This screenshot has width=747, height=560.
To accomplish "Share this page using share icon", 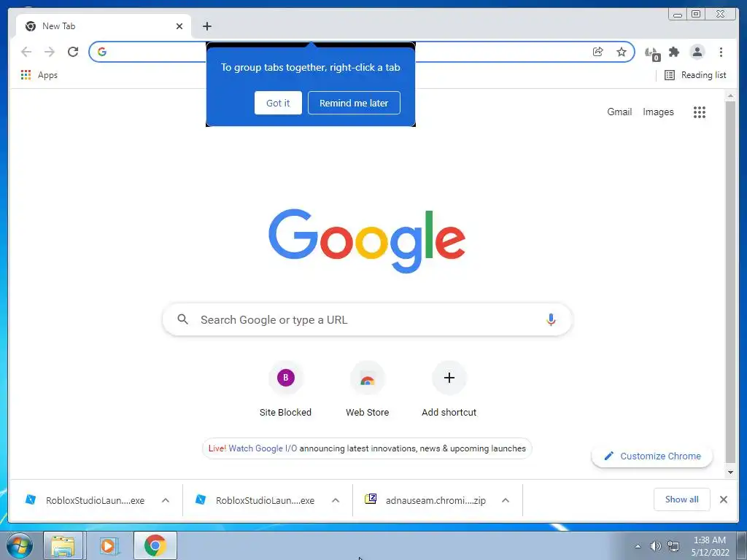I will click(598, 52).
